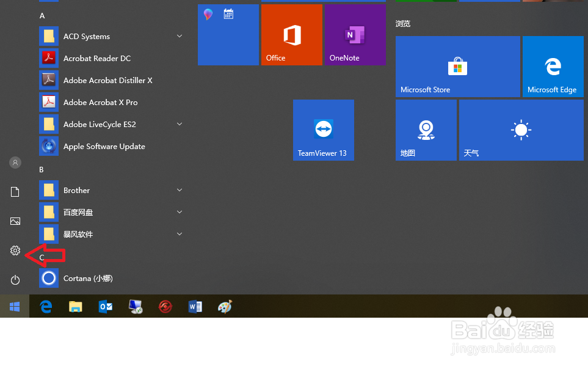Open the Office tile
Viewport: 588px width, 369px height.
point(292,35)
